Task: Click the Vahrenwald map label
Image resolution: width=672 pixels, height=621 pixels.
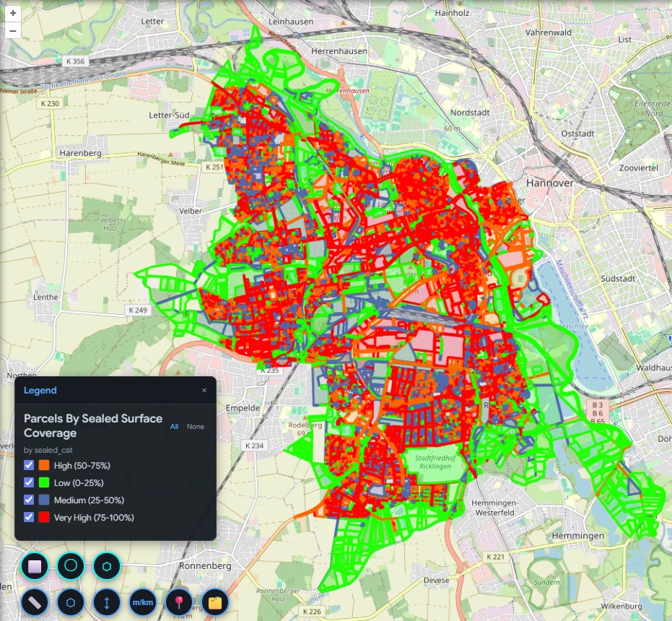Action: coord(549,32)
